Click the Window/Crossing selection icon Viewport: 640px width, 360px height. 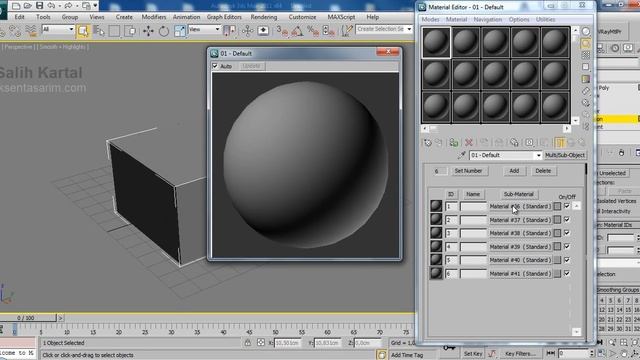click(130, 31)
